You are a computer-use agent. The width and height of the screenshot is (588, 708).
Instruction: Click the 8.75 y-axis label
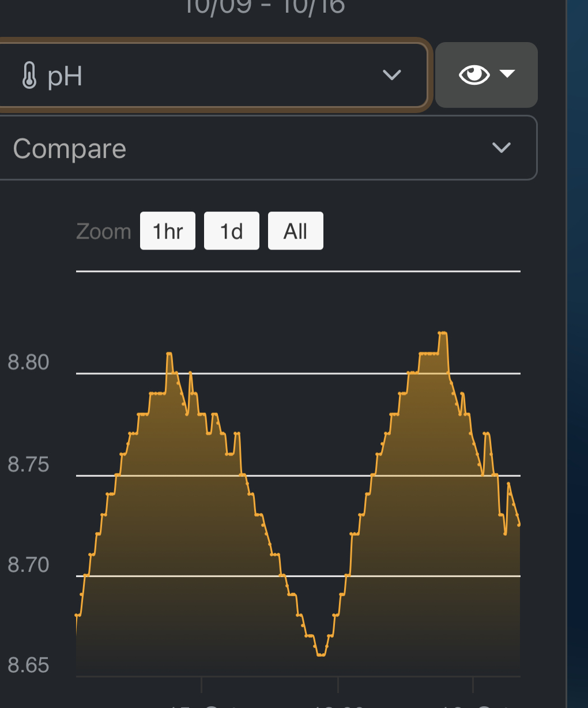28,464
